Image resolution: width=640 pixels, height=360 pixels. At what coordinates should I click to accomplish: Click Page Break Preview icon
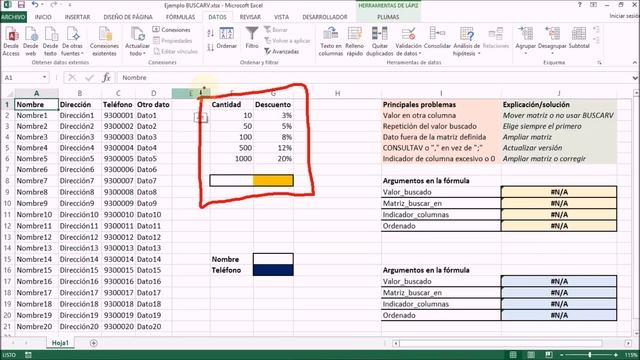549,355
